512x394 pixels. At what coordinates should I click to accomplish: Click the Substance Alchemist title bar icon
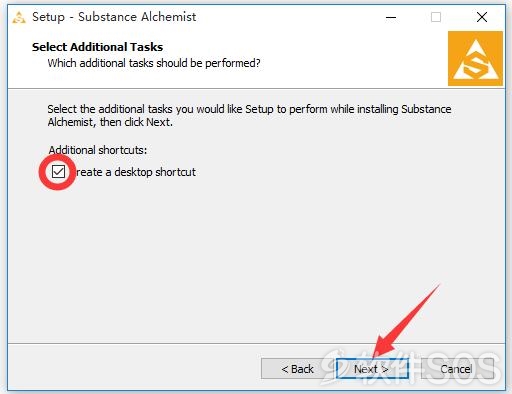point(19,17)
